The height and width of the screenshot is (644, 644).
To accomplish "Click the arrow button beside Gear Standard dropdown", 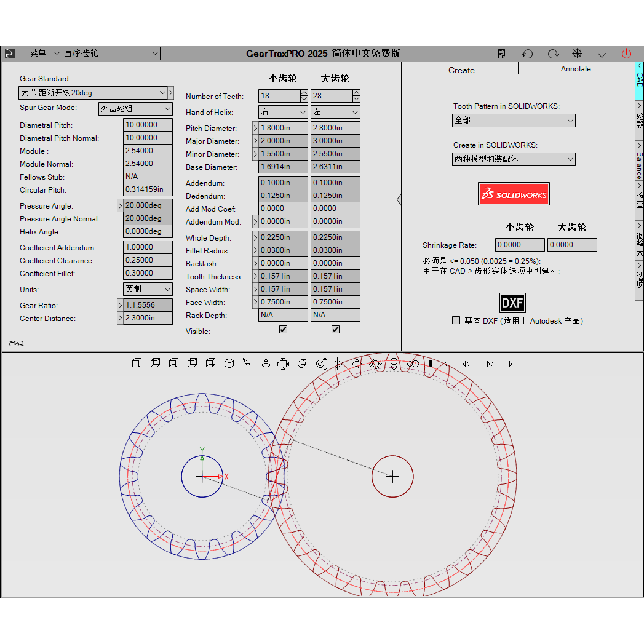I will tap(171, 93).
